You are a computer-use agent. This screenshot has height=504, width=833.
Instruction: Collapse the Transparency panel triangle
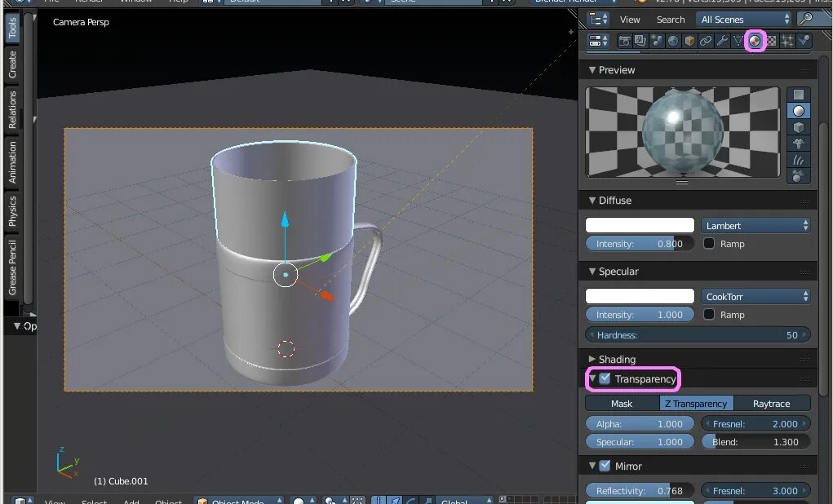pos(592,378)
